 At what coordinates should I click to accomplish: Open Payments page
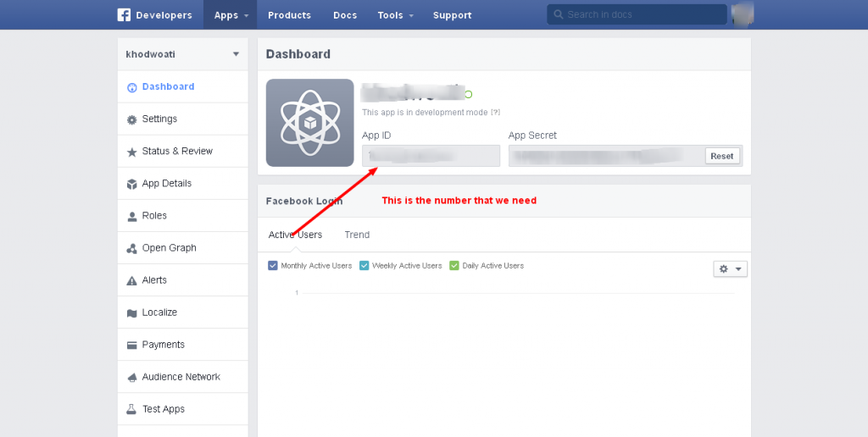click(x=183, y=345)
